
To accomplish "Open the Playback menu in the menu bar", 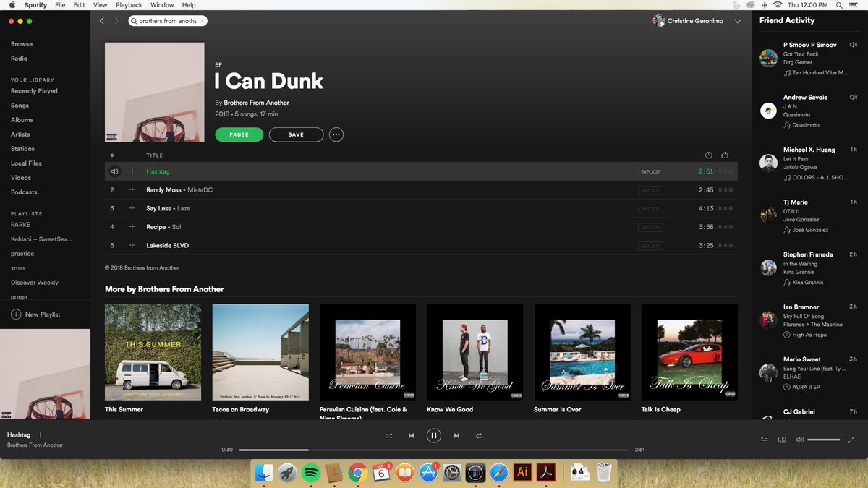I will tap(129, 5).
